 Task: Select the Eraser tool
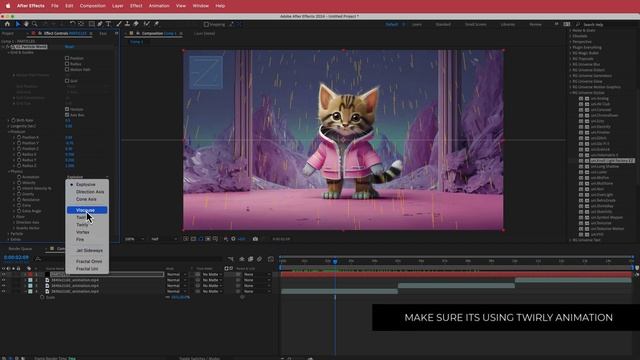pyautogui.click(x=136, y=24)
